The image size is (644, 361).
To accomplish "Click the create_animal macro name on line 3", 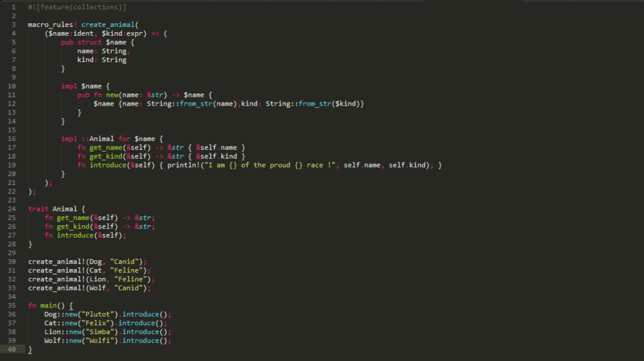I will tap(108, 25).
